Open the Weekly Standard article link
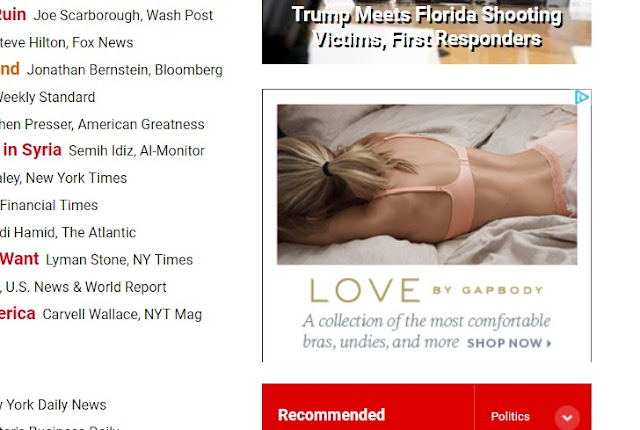The width and height of the screenshot is (640, 430). click(47, 97)
